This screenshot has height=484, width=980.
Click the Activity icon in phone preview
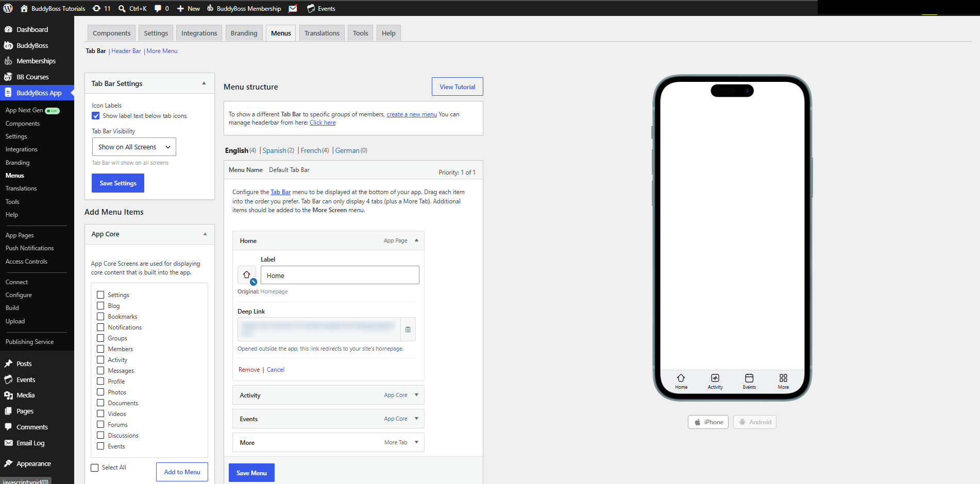click(x=715, y=378)
